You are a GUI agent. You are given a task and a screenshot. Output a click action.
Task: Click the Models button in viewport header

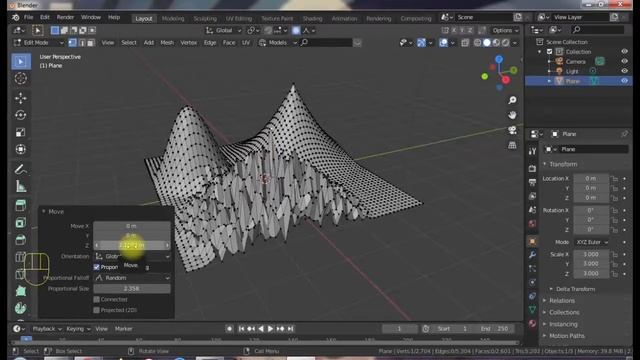(x=277, y=42)
